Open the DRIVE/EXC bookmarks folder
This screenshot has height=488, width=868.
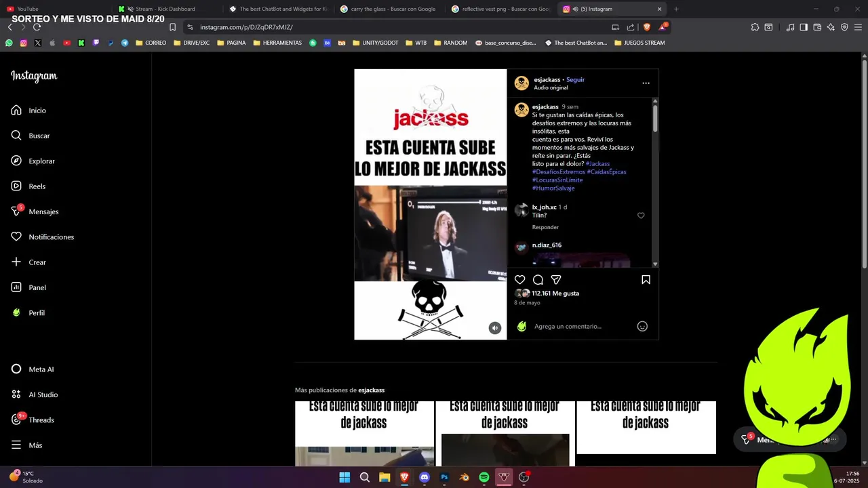tap(191, 43)
